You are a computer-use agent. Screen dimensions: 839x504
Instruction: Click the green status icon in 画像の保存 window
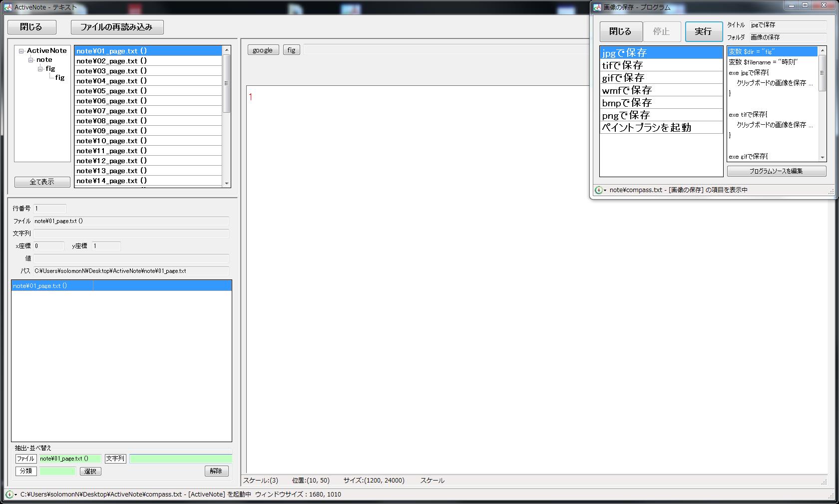point(598,190)
